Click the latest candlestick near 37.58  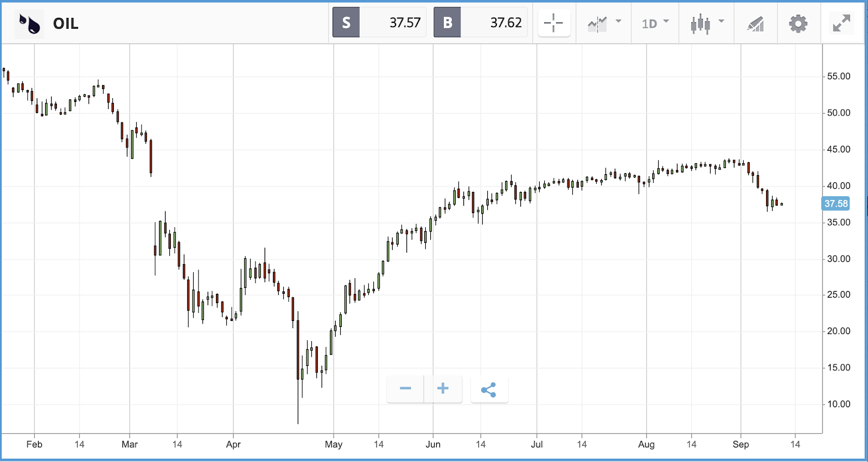pyautogui.click(x=782, y=204)
